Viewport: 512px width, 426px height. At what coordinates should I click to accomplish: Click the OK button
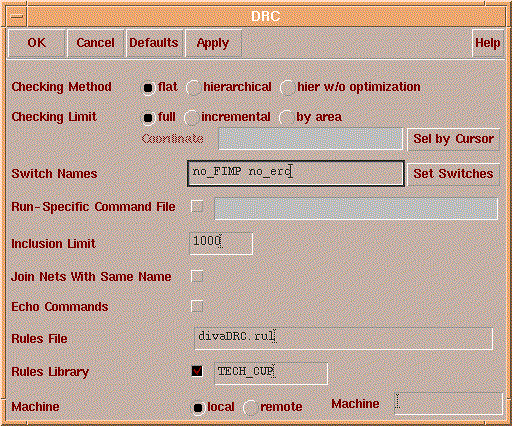36,43
